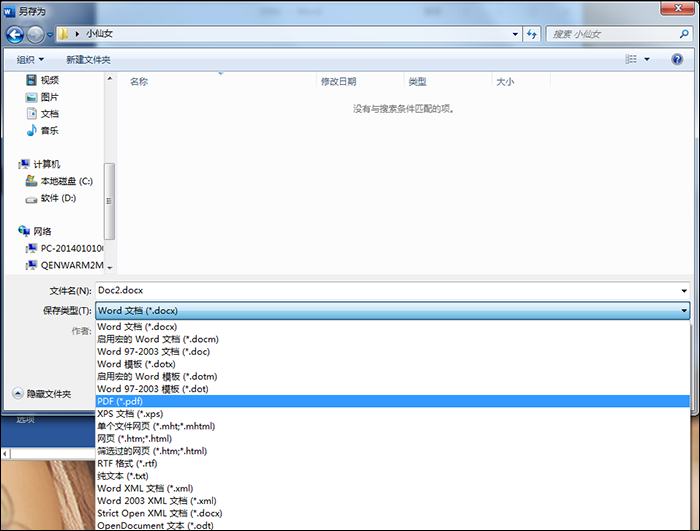
Task: Choose Word 97-2003 文档 (*.doc)
Action: [392, 351]
